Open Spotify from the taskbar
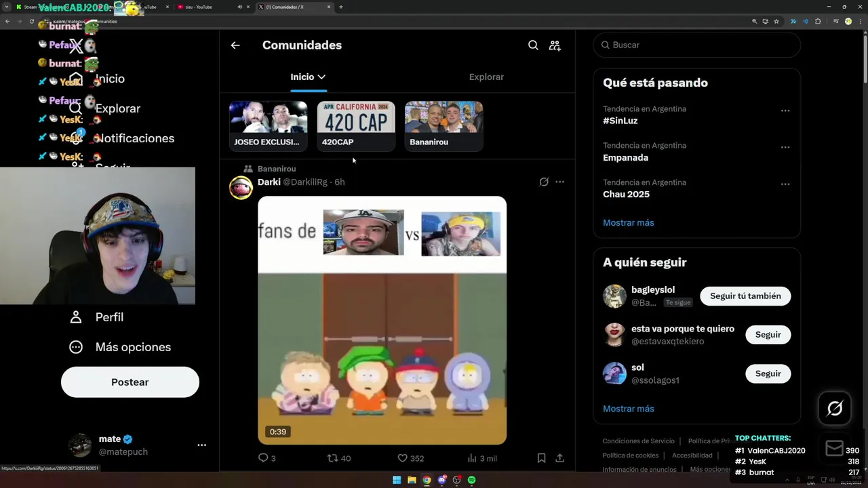 (472, 480)
